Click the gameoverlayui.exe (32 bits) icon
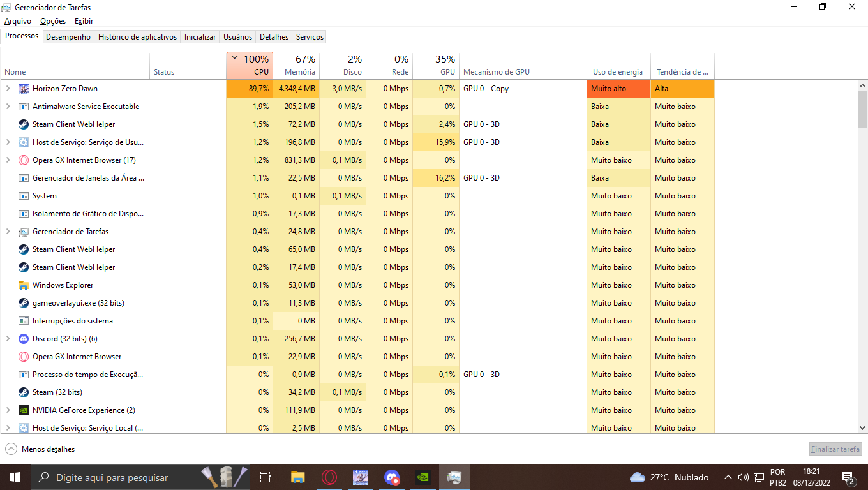This screenshot has width=868, height=490. [x=24, y=303]
